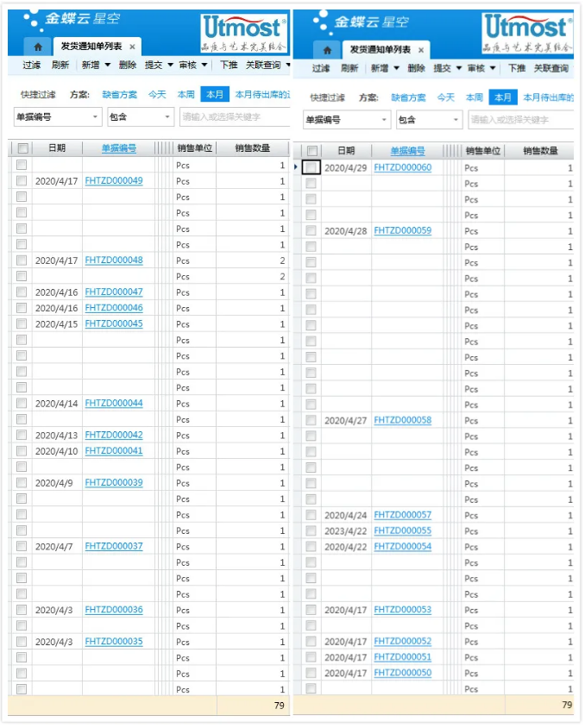The image size is (585, 728).
Task: Select 今天 filter in left window
Action: [x=157, y=95]
